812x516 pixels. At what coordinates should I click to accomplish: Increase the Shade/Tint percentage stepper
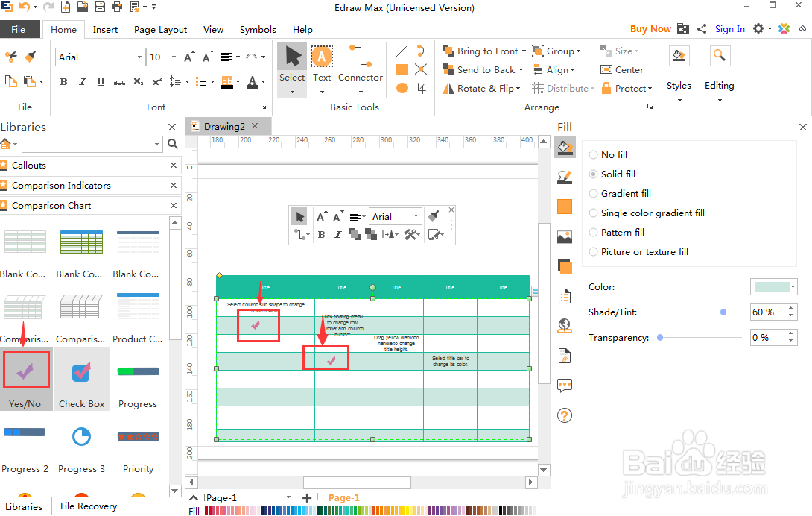790,309
